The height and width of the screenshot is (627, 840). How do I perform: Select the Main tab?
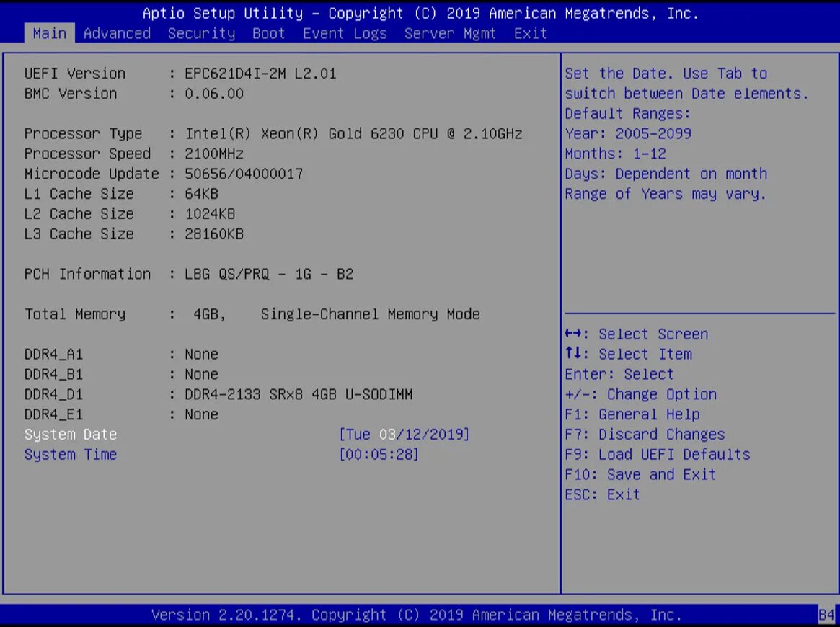click(x=49, y=33)
